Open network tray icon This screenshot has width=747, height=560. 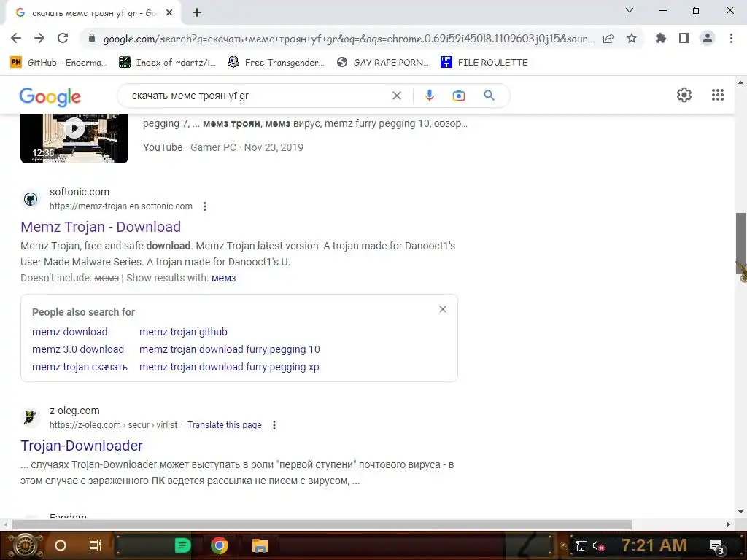pyautogui.click(x=581, y=545)
